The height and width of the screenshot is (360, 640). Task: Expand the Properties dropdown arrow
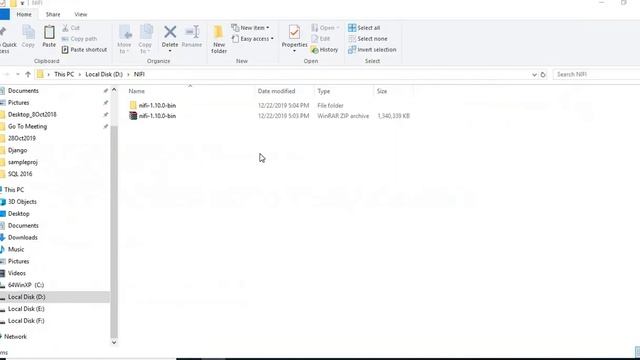294,51
